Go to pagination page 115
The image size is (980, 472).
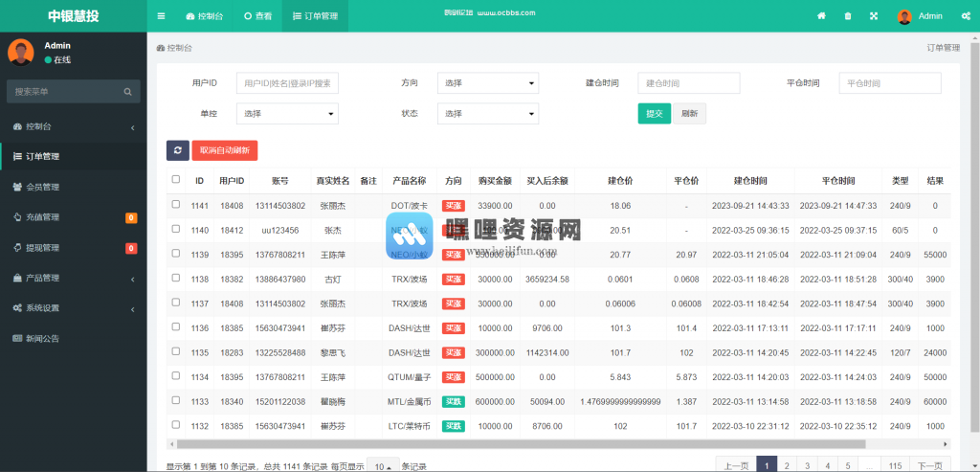(x=895, y=465)
